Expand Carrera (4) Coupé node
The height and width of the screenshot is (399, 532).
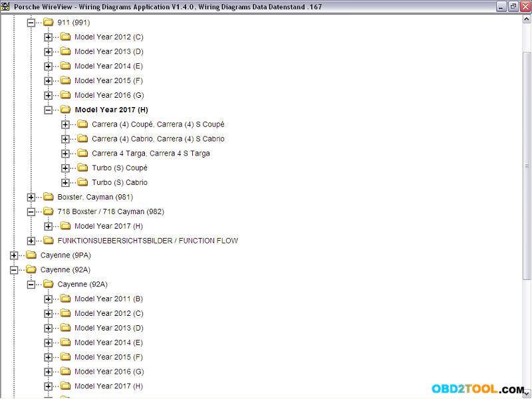tap(65, 125)
